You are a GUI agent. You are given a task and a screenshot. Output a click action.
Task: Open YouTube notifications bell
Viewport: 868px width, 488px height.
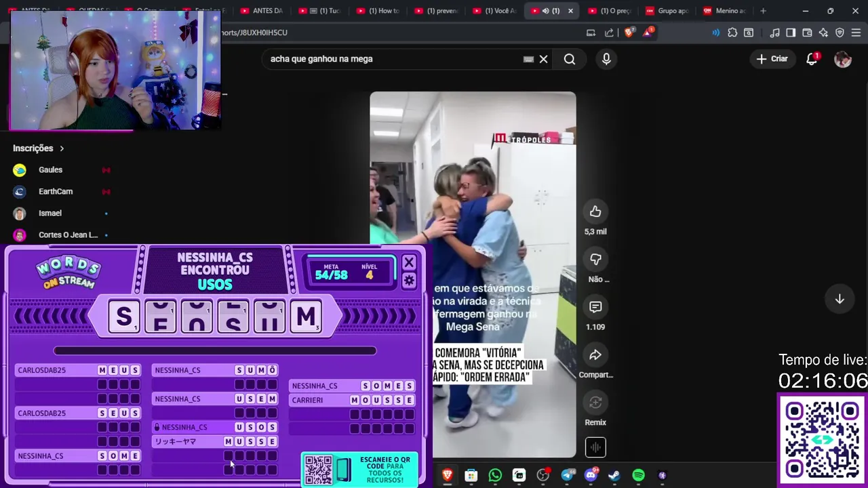(812, 59)
